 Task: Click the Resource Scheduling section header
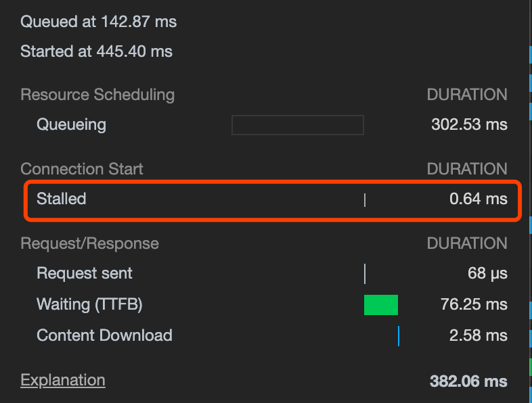coord(97,95)
